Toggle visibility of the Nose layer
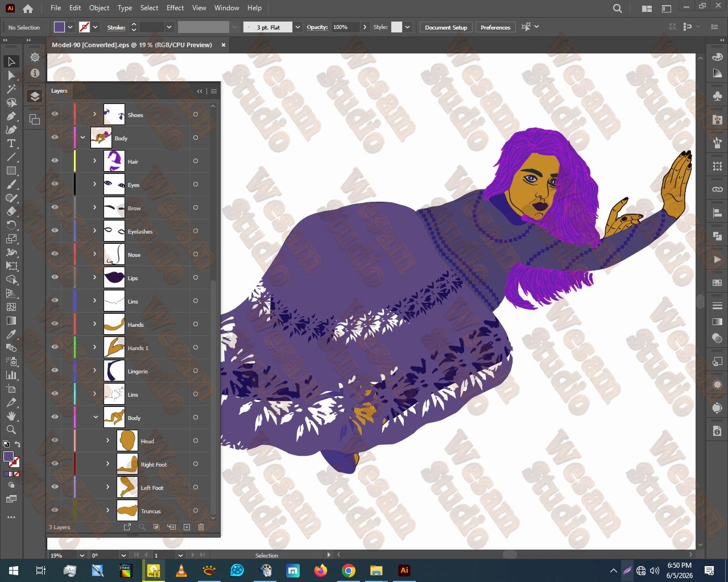Image resolution: width=728 pixels, height=582 pixels. click(55, 254)
